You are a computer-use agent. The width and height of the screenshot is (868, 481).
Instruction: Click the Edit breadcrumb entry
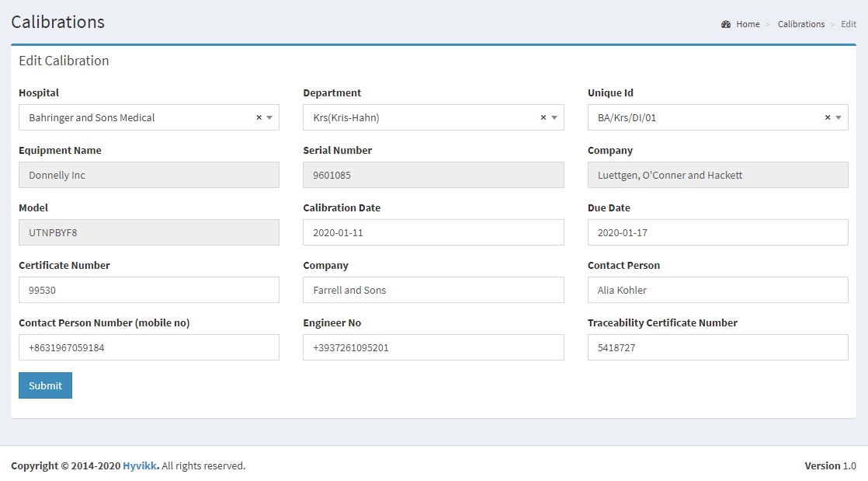click(x=849, y=24)
